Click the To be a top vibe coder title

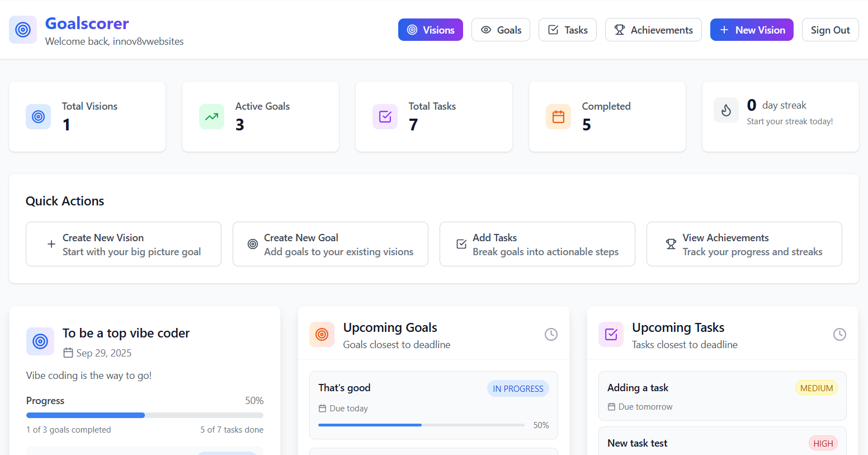point(126,333)
